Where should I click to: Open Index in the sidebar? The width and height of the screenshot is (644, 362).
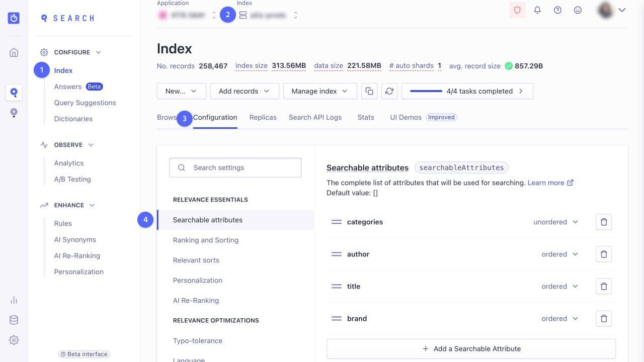63,70
